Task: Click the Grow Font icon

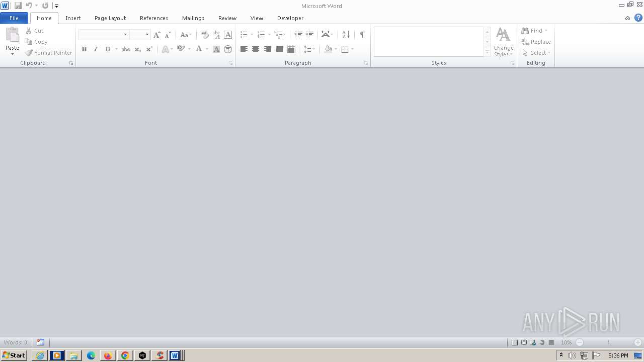Action: pyautogui.click(x=157, y=35)
